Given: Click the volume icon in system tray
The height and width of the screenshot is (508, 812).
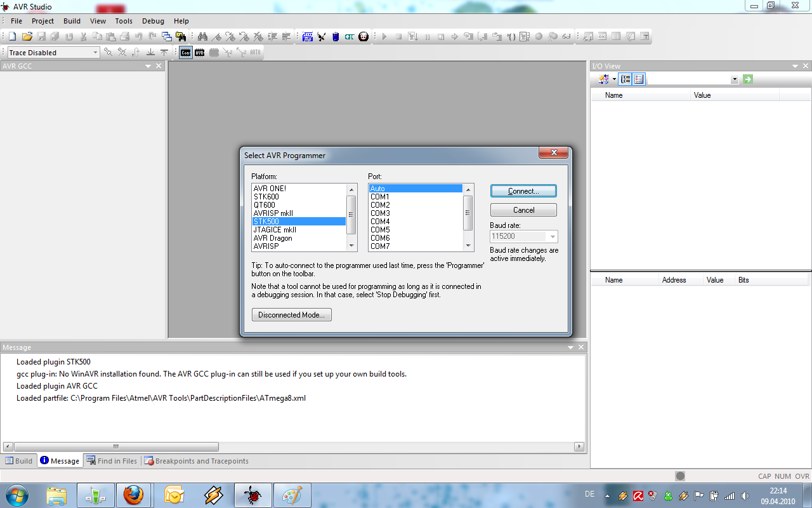Looking at the screenshot, I should click(x=745, y=496).
